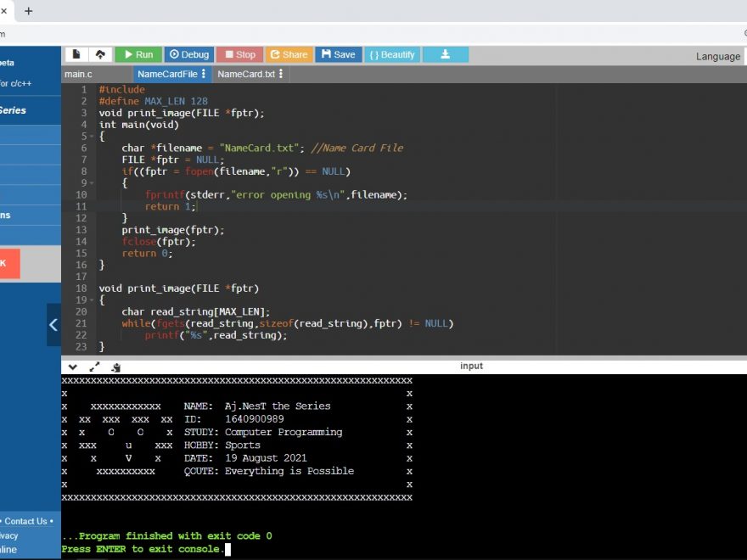
Task: Fold print_image function at line 19
Action: pos(91,300)
